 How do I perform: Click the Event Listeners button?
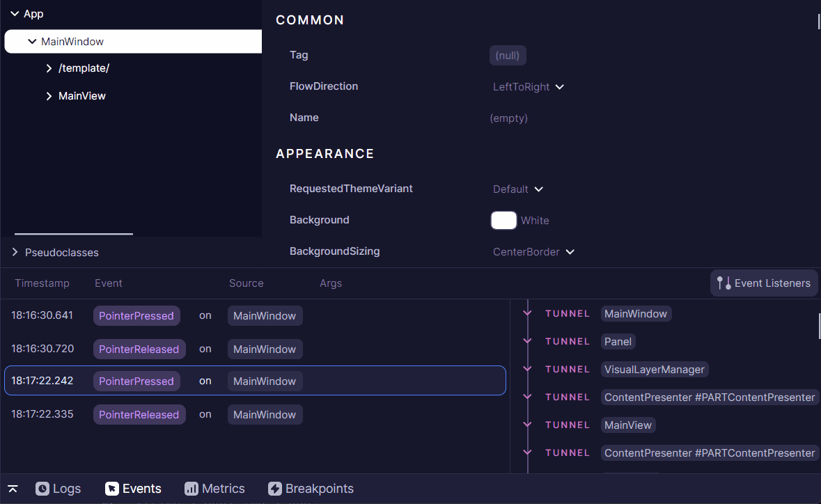pos(764,283)
